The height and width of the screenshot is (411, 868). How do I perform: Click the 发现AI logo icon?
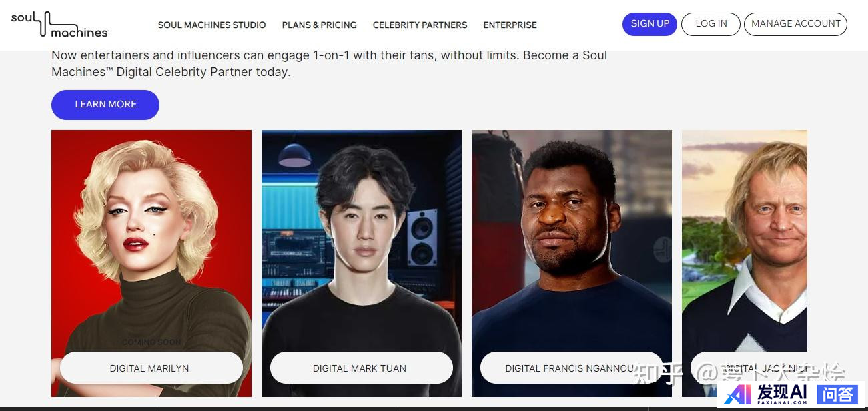coord(738,394)
